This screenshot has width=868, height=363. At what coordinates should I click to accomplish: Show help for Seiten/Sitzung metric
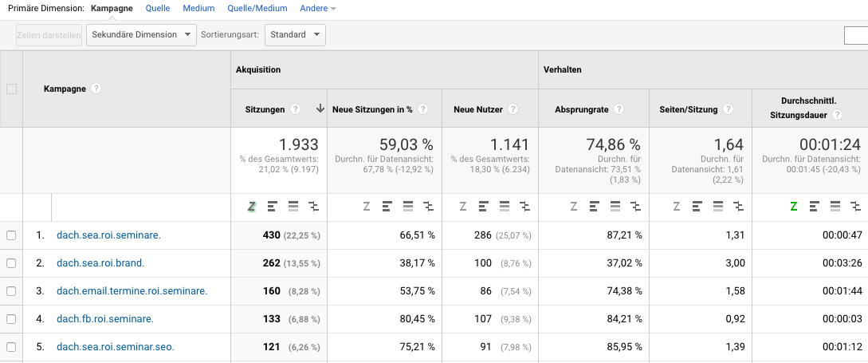pyautogui.click(x=726, y=109)
